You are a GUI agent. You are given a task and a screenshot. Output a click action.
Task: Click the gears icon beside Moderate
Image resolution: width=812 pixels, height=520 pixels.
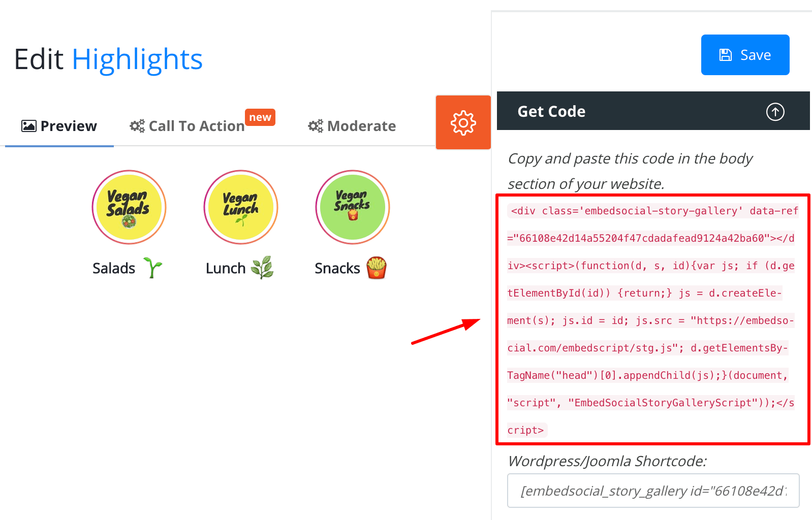(x=316, y=126)
